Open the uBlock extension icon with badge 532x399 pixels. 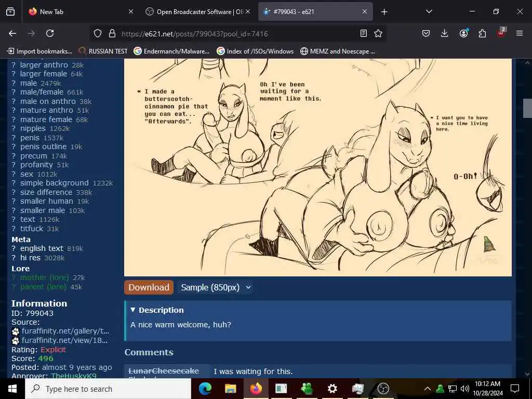(501, 33)
